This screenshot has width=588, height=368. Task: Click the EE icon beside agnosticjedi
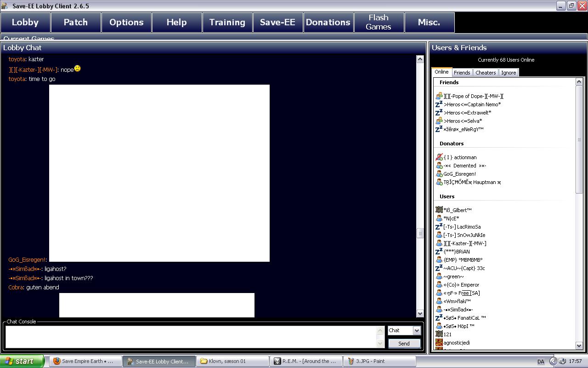[439, 343]
